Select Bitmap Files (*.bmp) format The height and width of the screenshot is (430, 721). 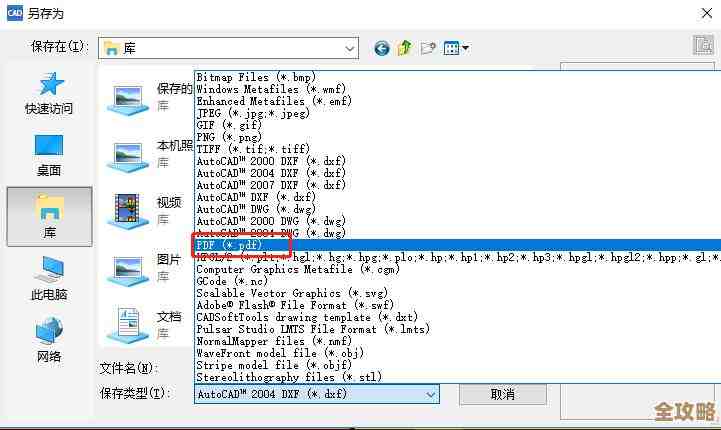coord(256,77)
